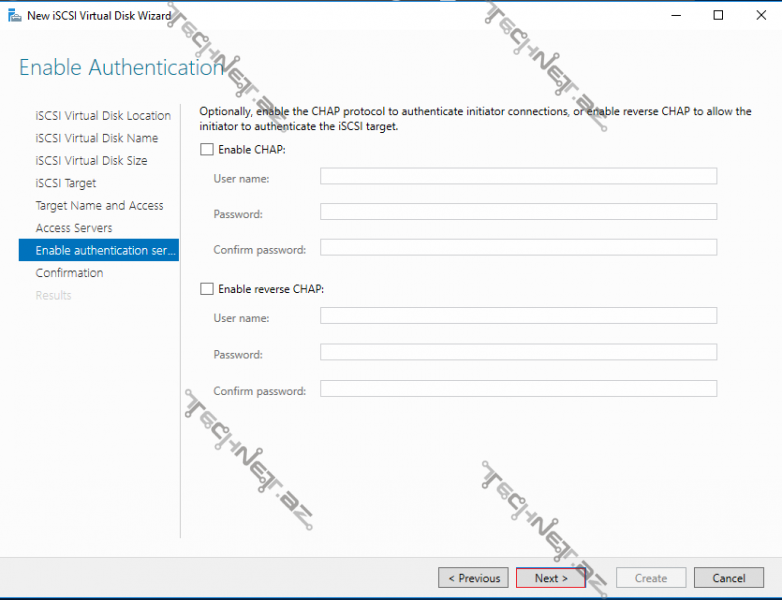Viewport: 782px width, 600px height.
Task: Click the Previous button
Action: (x=474, y=578)
